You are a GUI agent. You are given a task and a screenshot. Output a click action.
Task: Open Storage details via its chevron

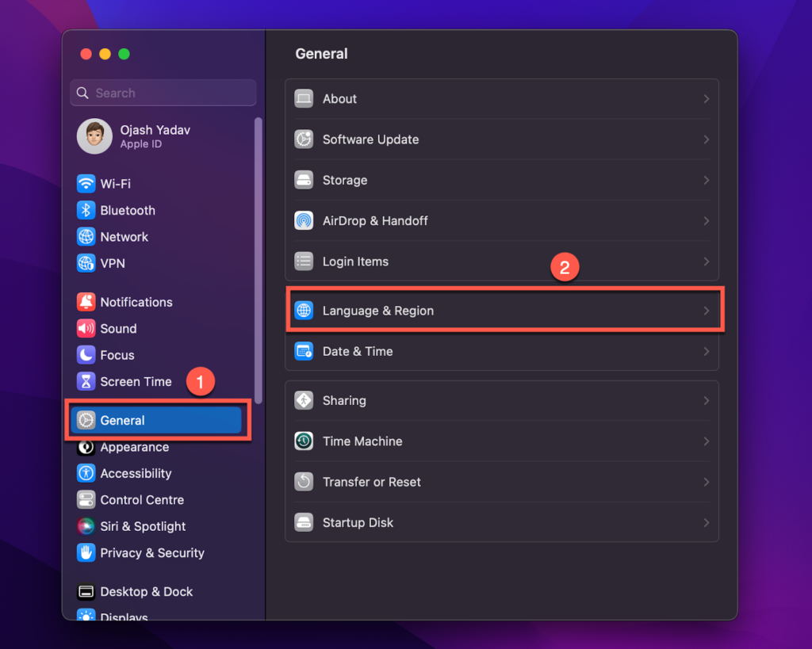tap(707, 180)
